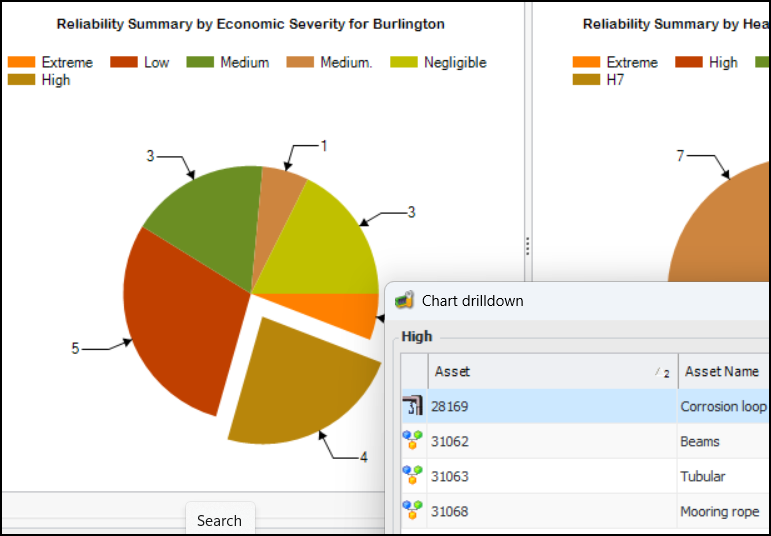The image size is (771, 536).
Task: Click the High legend swatch in the Economic Severity chart
Action: point(22,80)
